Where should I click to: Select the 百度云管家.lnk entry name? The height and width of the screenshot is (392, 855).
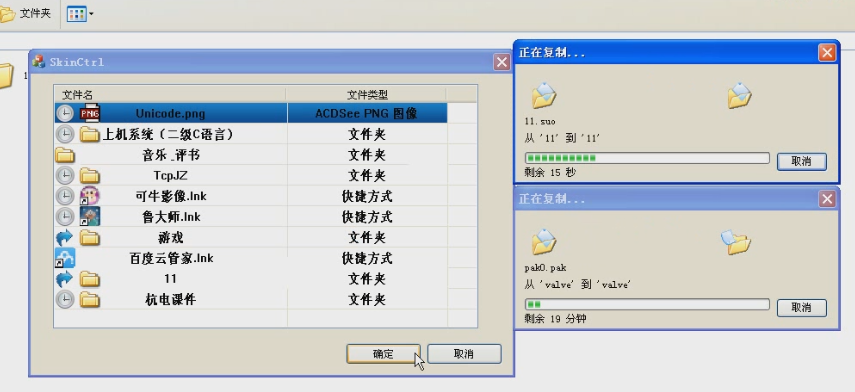(171, 258)
